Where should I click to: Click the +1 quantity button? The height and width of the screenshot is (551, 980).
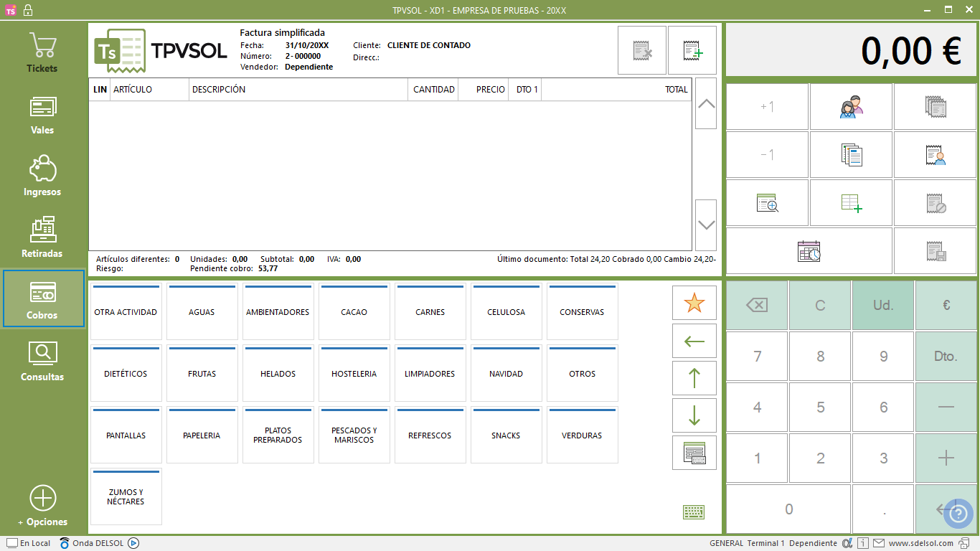tap(767, 107)
